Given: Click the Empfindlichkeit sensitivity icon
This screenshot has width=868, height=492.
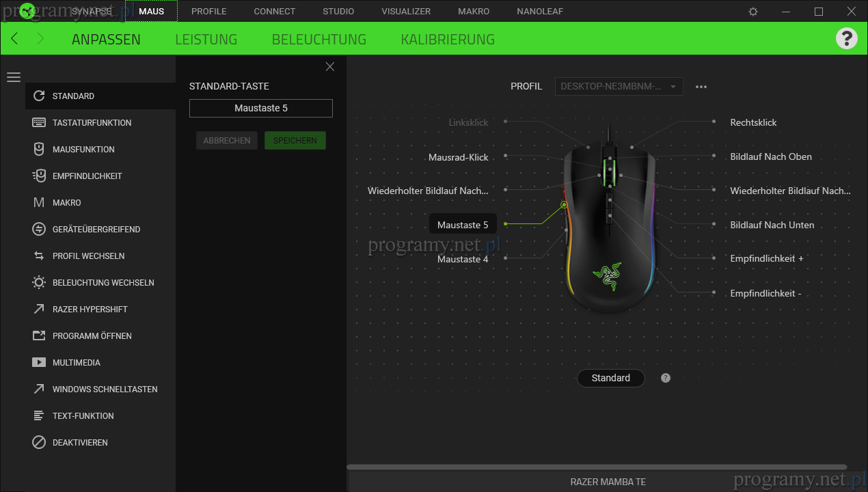Looking at the screenshot, I should (39, 176).
